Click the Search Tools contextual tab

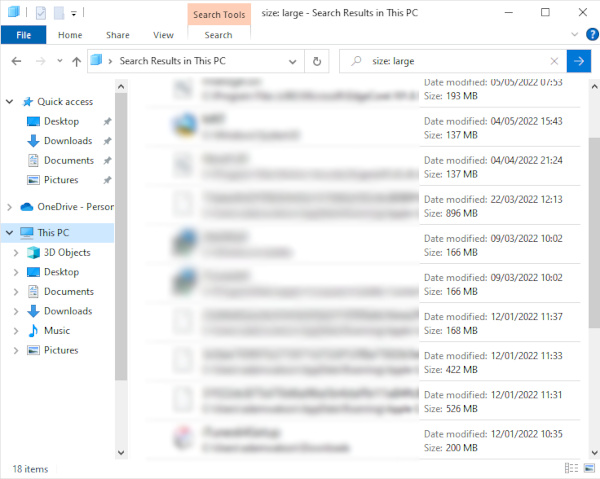[x=219, y=15]
